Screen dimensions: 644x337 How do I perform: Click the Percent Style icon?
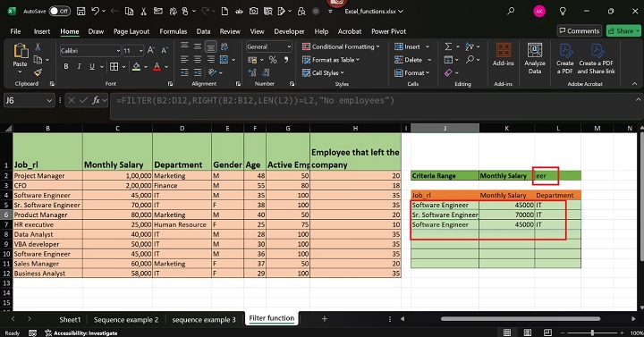[x=273, y=60]
